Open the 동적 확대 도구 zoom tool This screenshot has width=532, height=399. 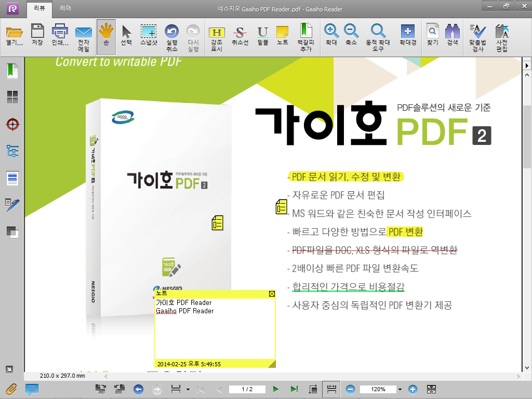coord(378,37)
